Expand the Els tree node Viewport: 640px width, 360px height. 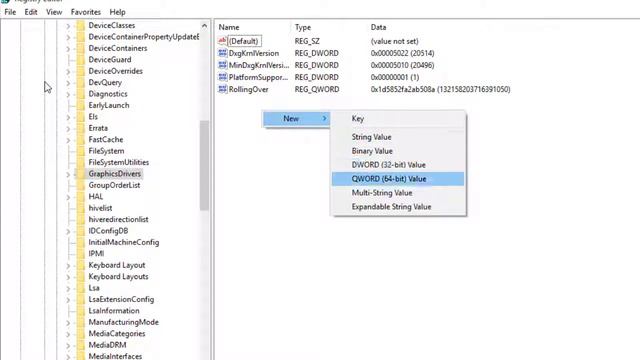tap(68, 117)
